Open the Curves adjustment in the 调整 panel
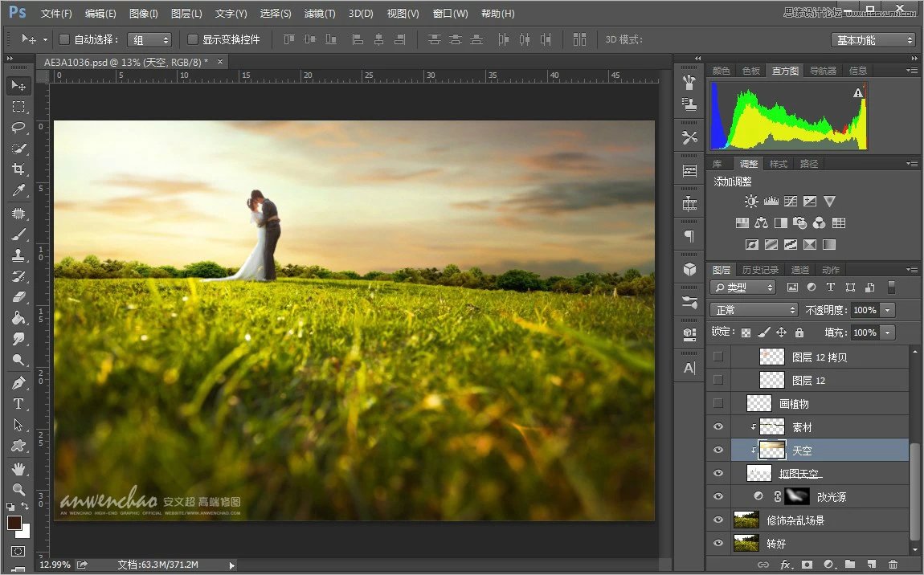Image resolution: width=924 pixels, height=575 pixels. pyautogui.click(x=792, y=201)
